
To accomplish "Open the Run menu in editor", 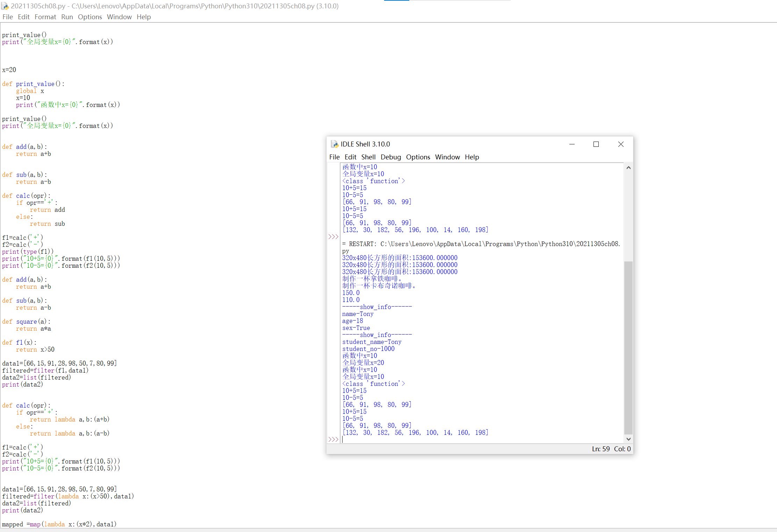I will (x=67, y=17).
